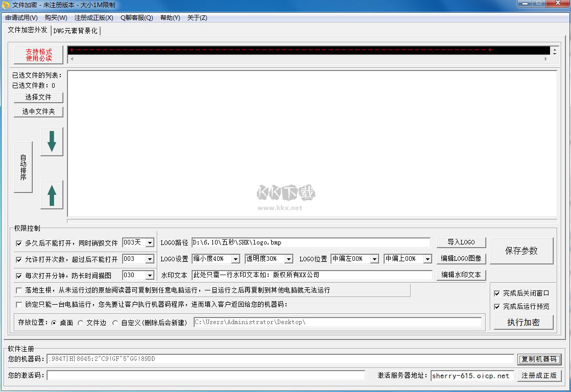
Task: Enable 落地生根 checkbox
Action: point(19,290)
